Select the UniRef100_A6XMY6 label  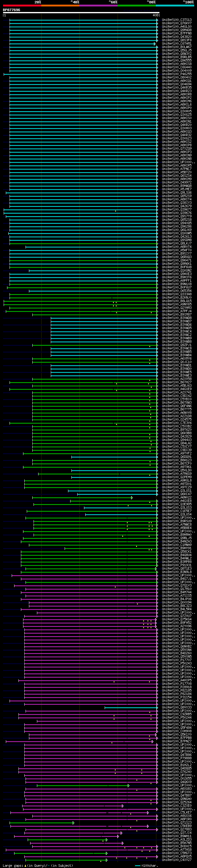coord(177,358)
